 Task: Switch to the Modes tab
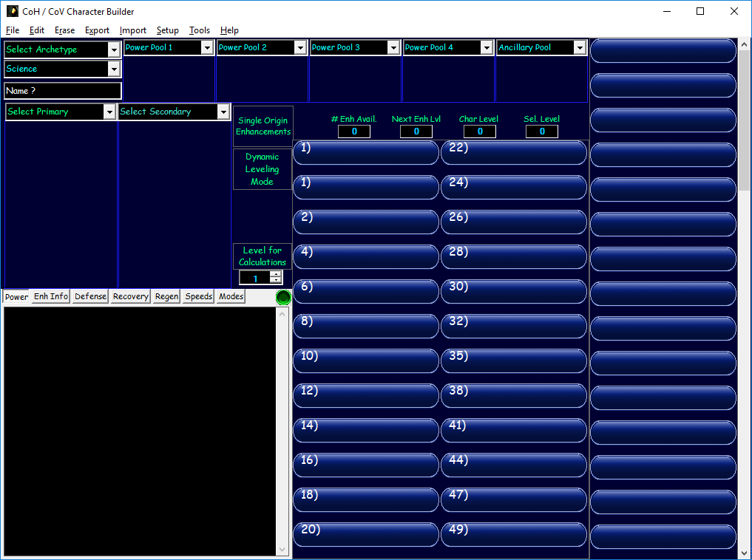[231, 296]
